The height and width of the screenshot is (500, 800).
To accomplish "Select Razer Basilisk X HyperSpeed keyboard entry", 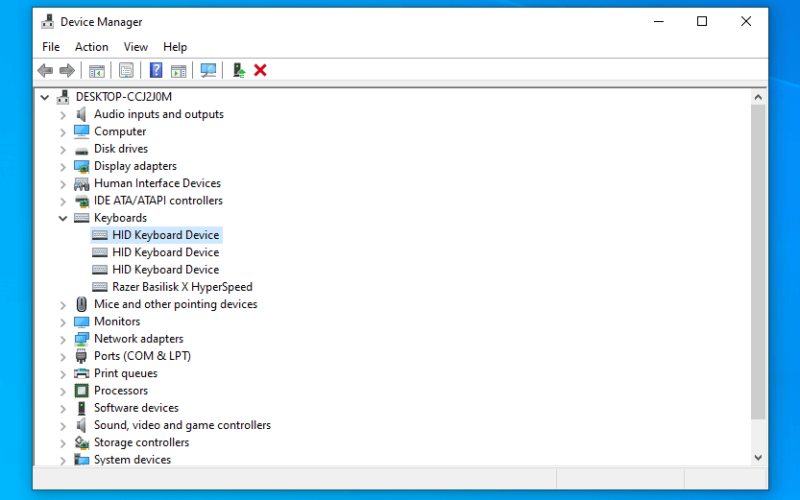I will click(x=182, y=287).
